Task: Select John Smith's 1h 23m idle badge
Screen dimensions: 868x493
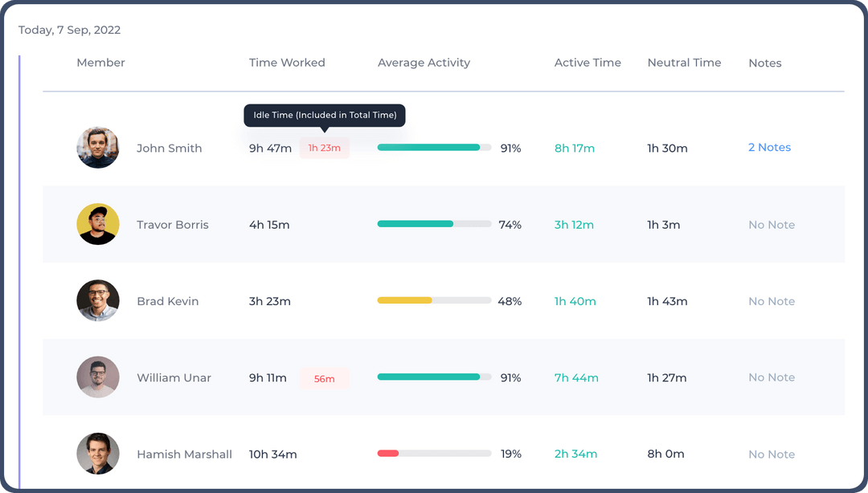Action: [x=325, y=148]
